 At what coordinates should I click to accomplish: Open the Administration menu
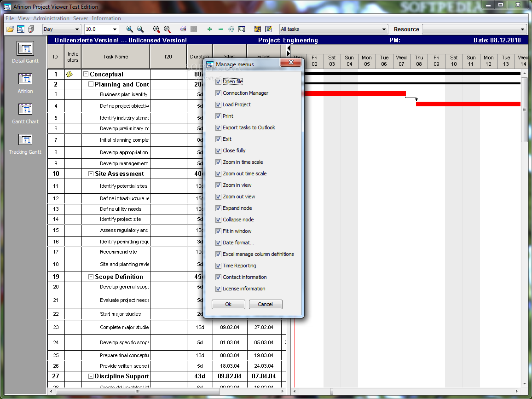pos(51,18)
